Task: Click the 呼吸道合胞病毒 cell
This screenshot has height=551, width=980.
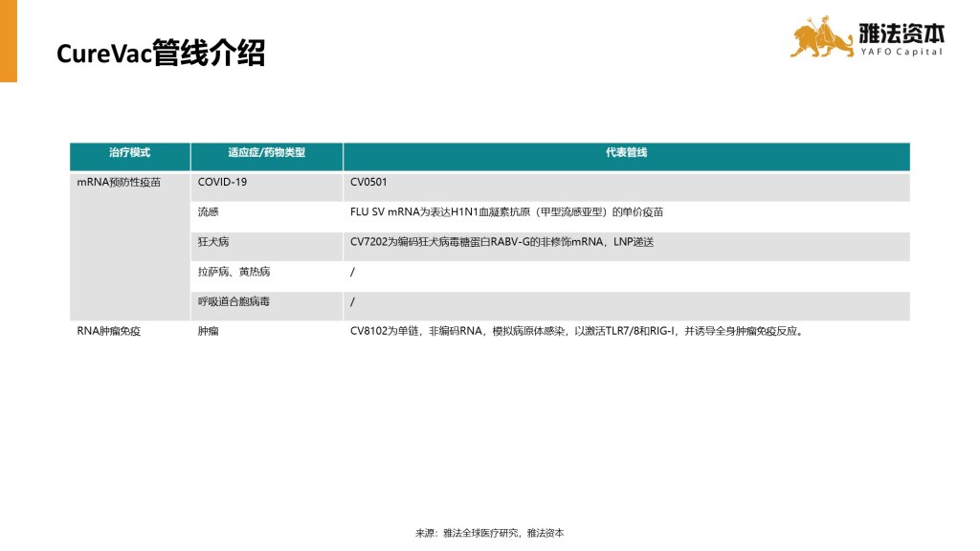Action: point(234,302)
